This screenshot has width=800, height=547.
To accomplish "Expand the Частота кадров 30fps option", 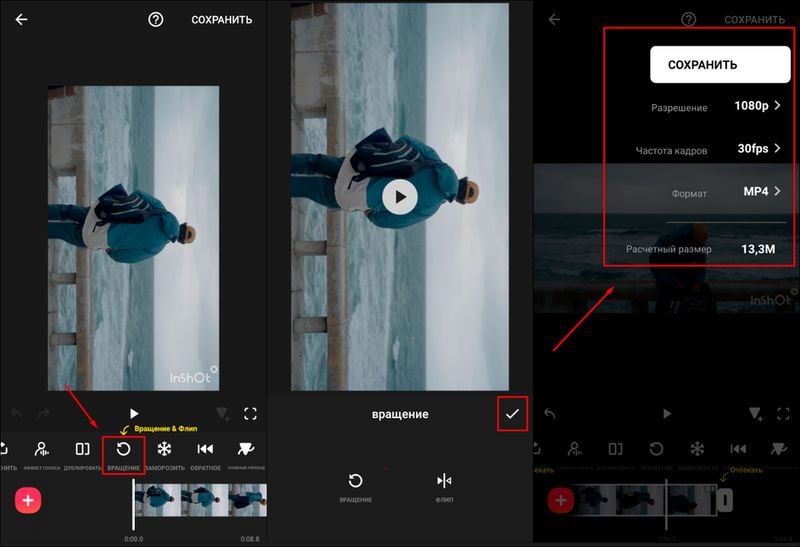I will click(758, 149).
